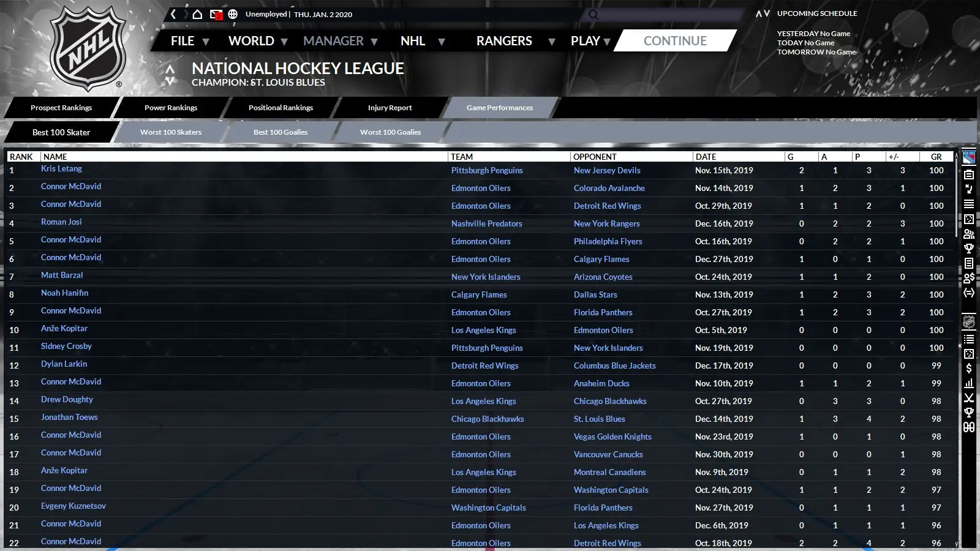Show the Worst 100 Skaters sub-tab

[171, 132]
